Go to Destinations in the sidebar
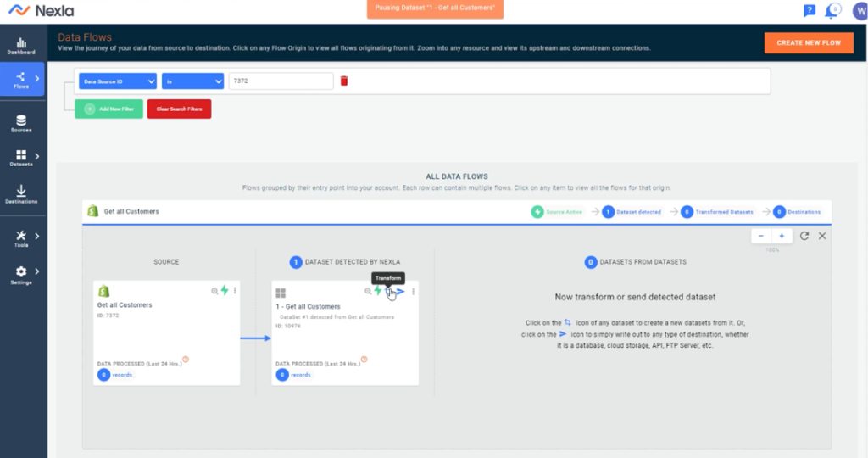The image size is (868, 458). point(21,195)
